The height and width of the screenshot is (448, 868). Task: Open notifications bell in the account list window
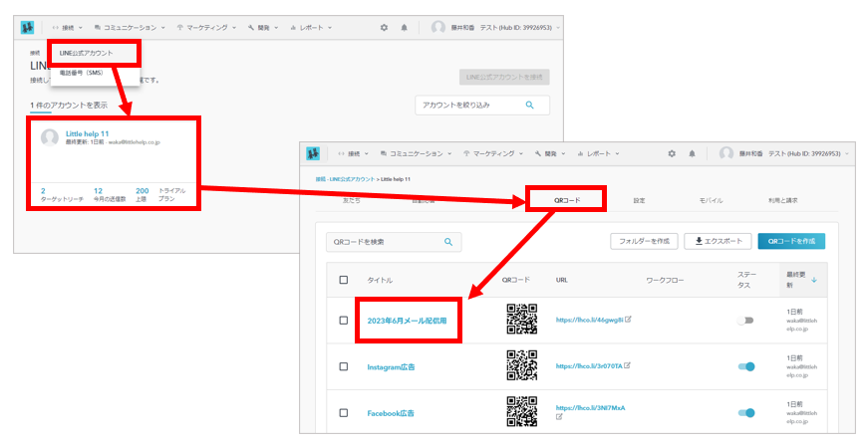click(x=405, y=28)
